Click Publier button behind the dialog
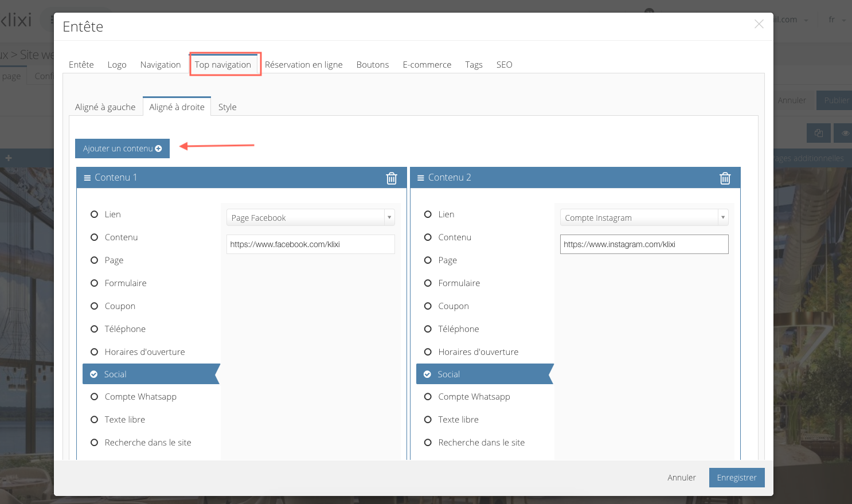This screenshot has width=852, height=504. 835,100
